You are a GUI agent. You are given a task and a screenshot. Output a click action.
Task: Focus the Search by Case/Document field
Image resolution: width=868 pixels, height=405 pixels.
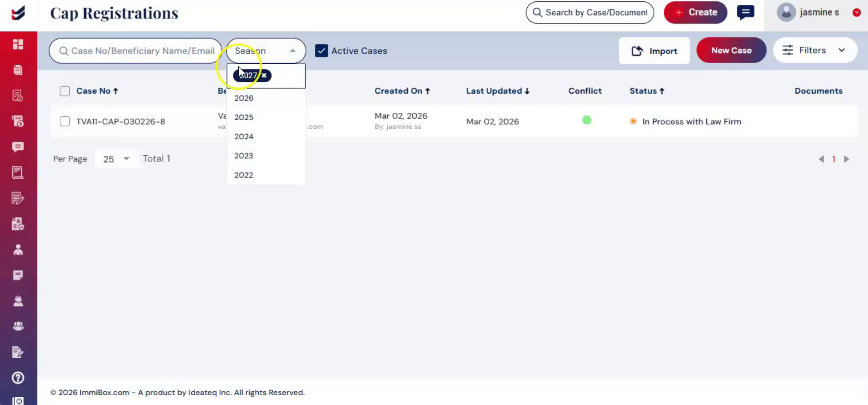[590, 12]
